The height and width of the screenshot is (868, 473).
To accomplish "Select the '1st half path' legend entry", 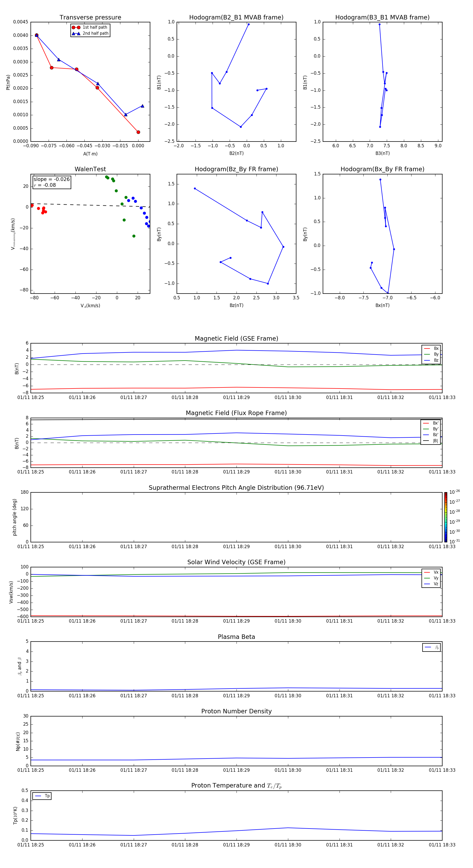I will 90,27.
